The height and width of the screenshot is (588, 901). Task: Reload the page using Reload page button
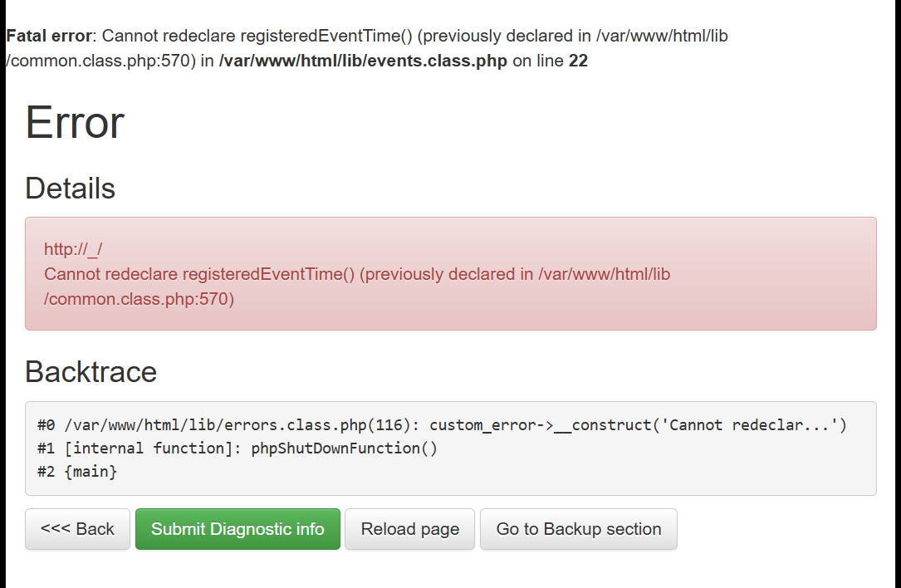(410, 529)
